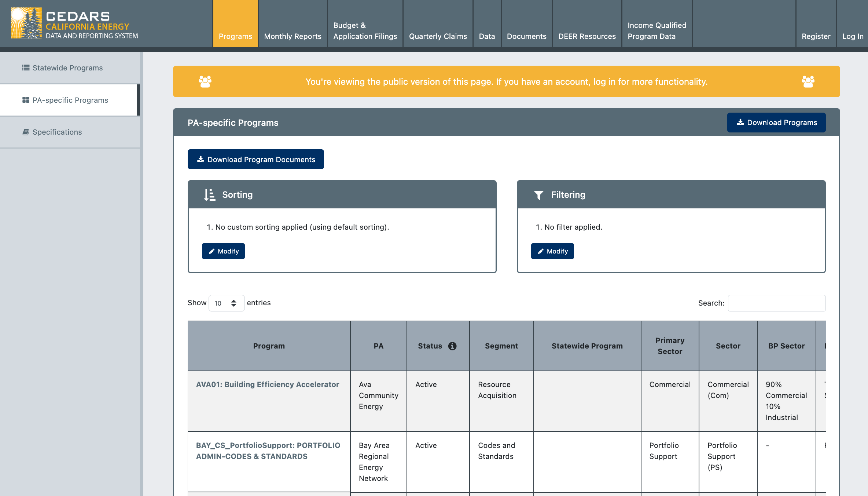Click the left users icon in banner

click(x=205, y=81)
